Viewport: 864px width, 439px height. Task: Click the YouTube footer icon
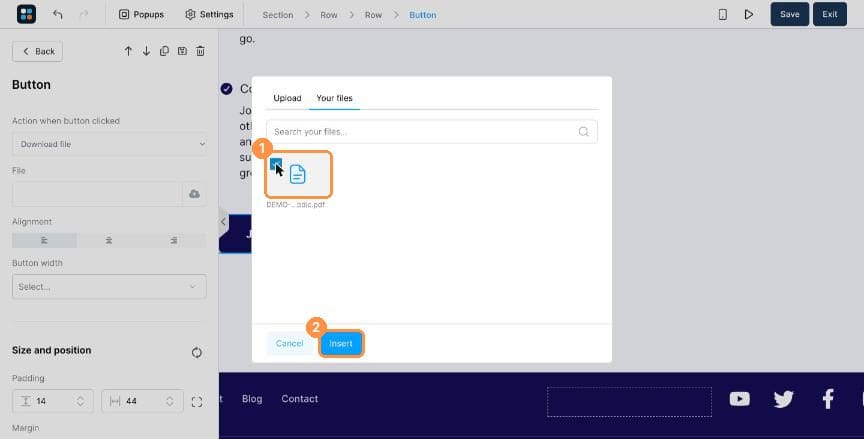click(x=739, y=399)
